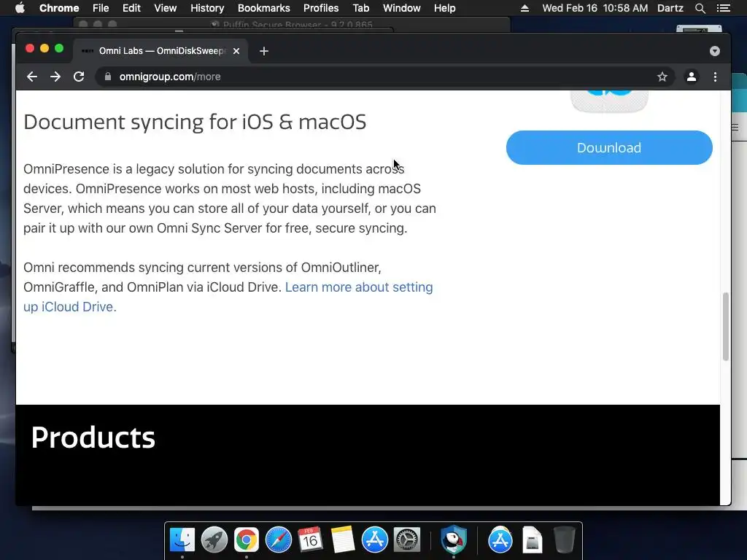
Task: Open the Profiles menu
Action: (321, 8)
